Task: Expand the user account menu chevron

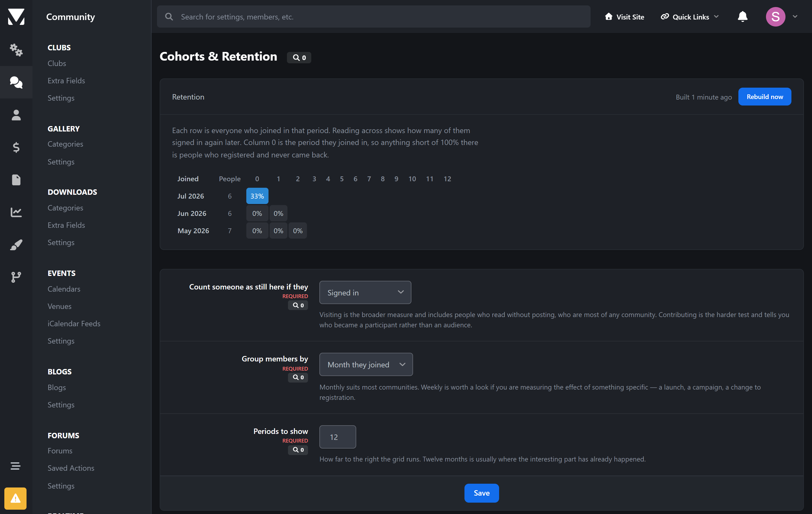Action: point(795,17)
